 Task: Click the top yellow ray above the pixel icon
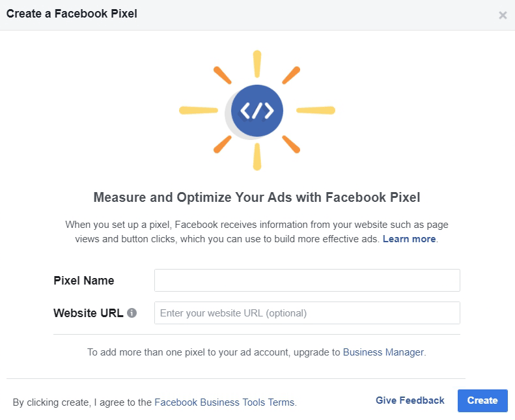click(257, 64)
